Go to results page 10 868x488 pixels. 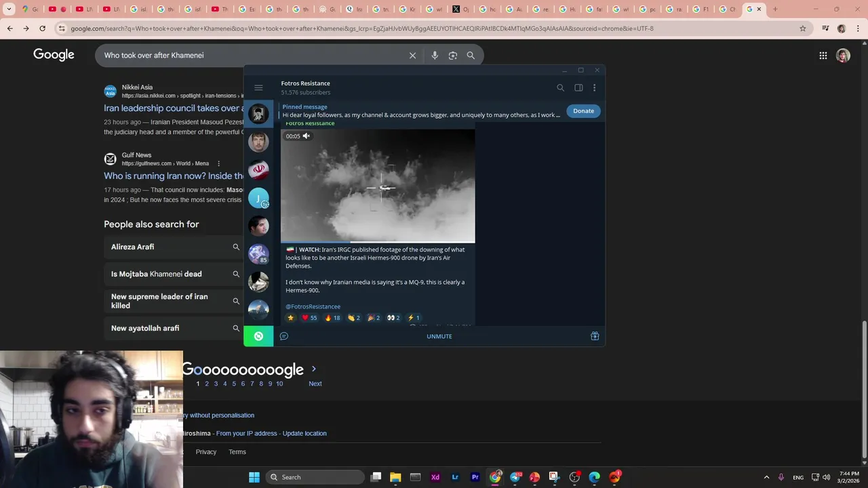tap(279, 384)
